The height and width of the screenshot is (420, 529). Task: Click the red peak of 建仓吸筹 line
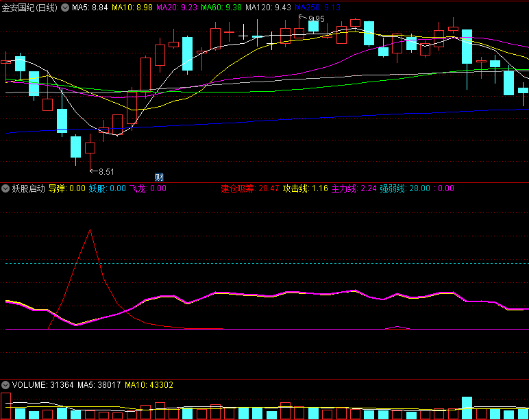tap(90, 230)
